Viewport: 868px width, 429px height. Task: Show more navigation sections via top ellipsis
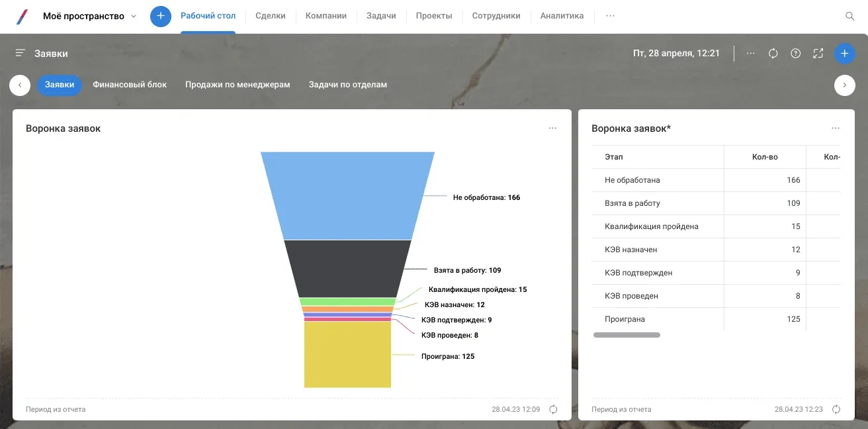pyautogui.click(x=610, y=16)
